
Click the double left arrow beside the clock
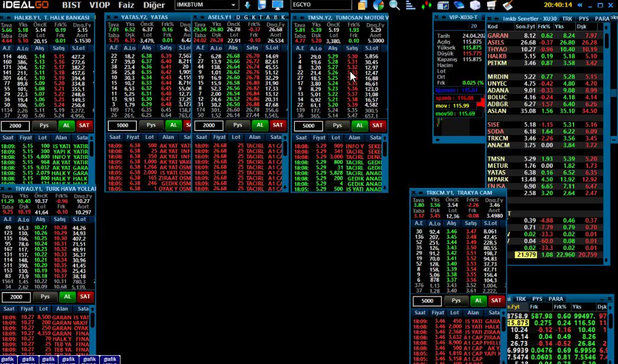click(x=580, y=5)
